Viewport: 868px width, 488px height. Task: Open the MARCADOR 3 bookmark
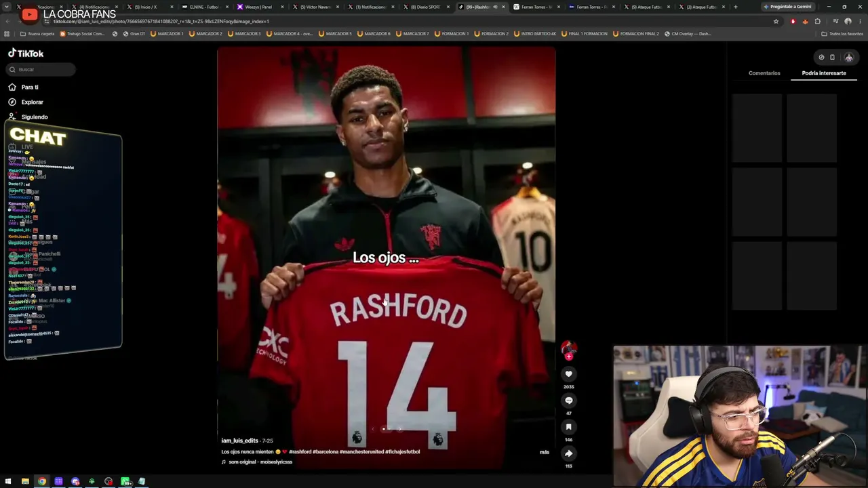243,34
